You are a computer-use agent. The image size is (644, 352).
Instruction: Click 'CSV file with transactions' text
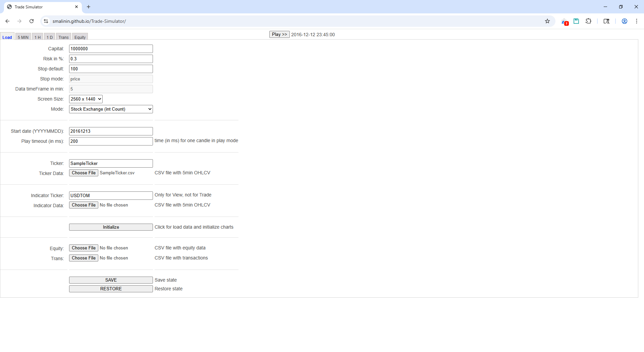point(181,258)
